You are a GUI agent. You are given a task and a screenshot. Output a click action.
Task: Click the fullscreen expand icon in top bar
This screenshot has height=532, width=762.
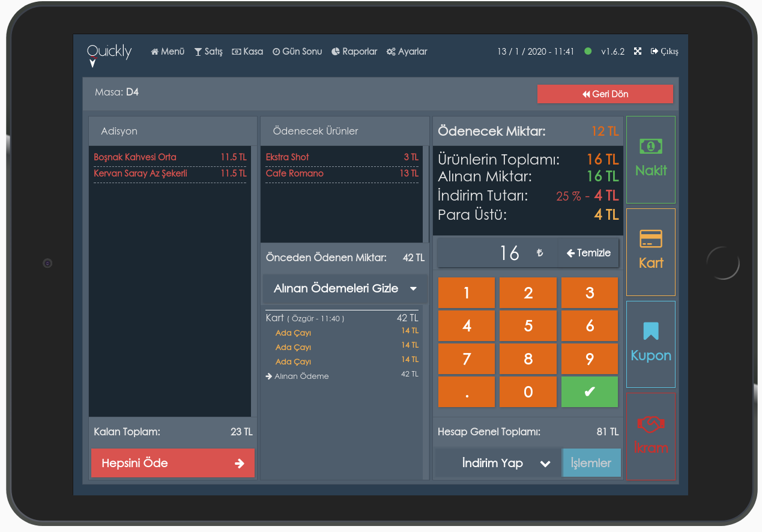click(x=638, y=52)
